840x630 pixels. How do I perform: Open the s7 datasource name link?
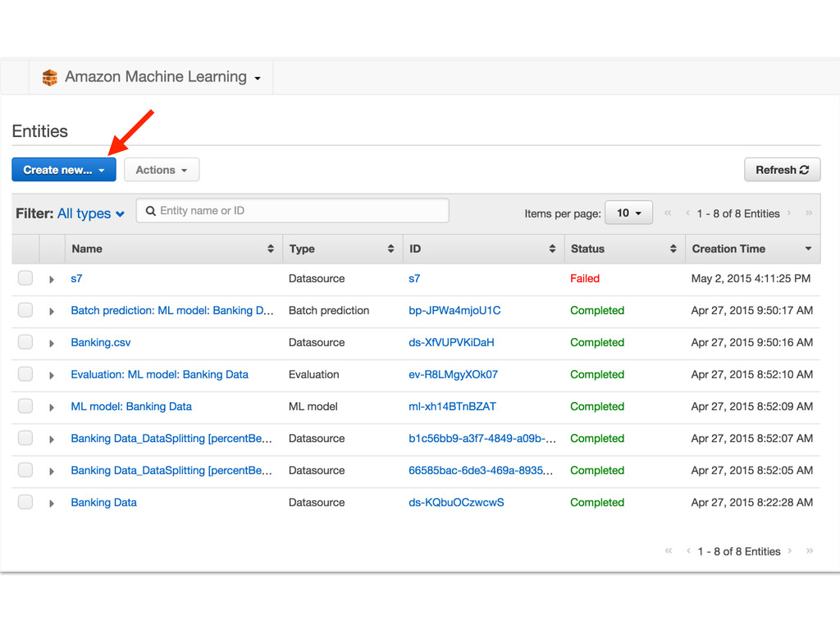pos(76,279)
